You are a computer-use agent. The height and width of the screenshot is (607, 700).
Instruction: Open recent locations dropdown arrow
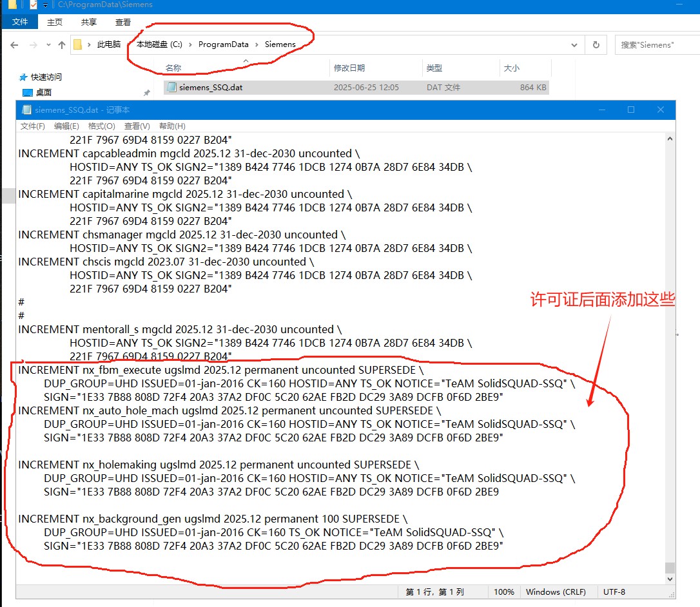(48, 44)
